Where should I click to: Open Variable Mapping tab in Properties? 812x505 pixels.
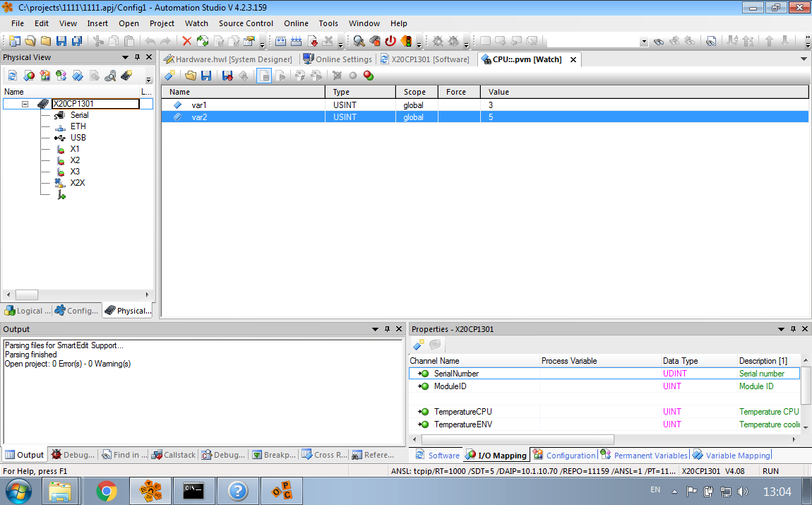point(732,456)
